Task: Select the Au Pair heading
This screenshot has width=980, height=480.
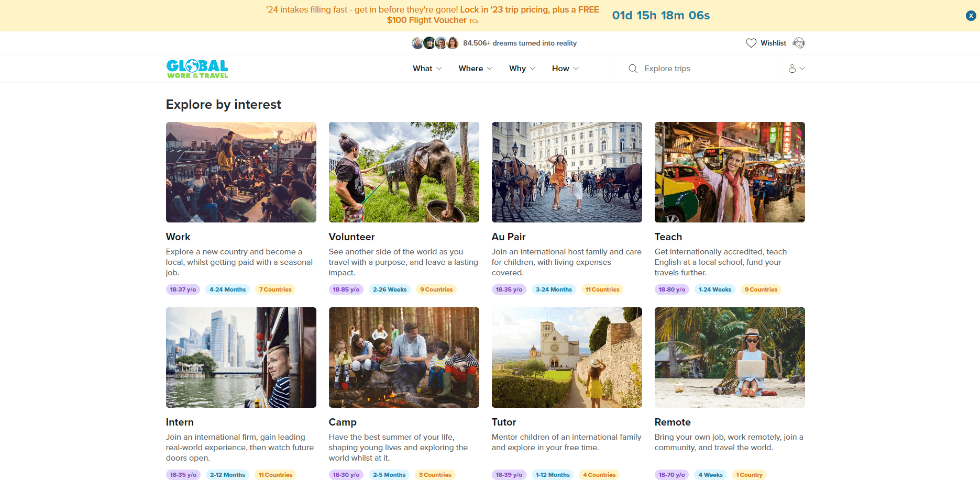Action: pyautogui.click(x=509, y=237)
